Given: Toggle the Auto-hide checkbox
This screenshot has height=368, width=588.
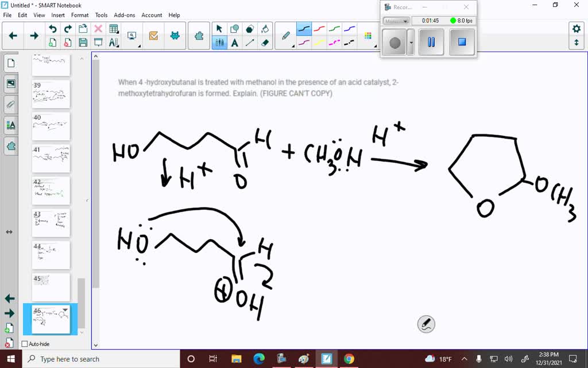Looking at the screenshot, I should pyautogui.click(x=23, y=344).
